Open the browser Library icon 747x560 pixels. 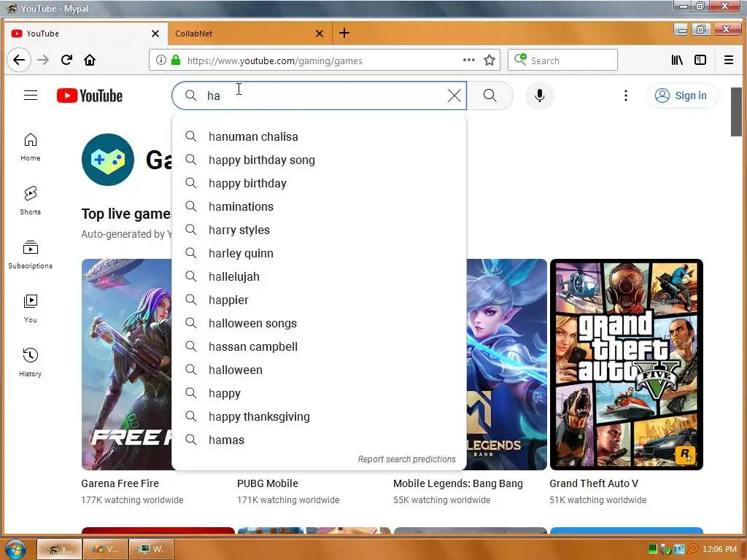click(676, 60)
